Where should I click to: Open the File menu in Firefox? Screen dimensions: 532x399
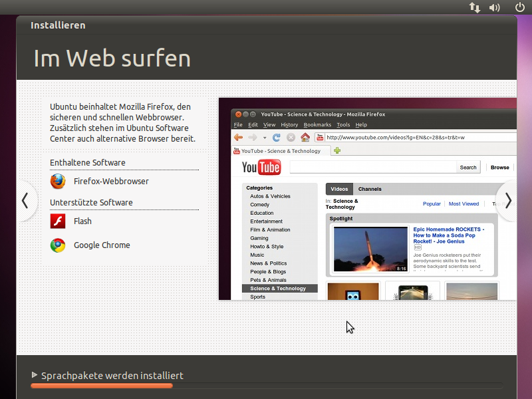click(238, 125)
